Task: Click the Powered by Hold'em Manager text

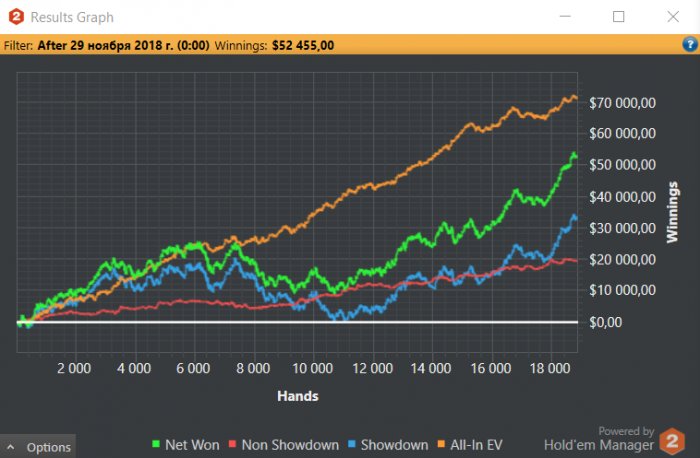Action: coord(599,438)
